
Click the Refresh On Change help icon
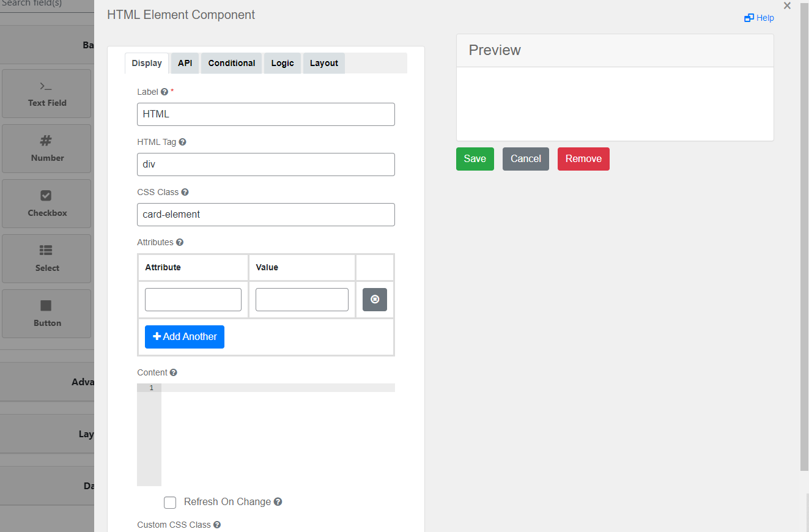pos(278,501)
